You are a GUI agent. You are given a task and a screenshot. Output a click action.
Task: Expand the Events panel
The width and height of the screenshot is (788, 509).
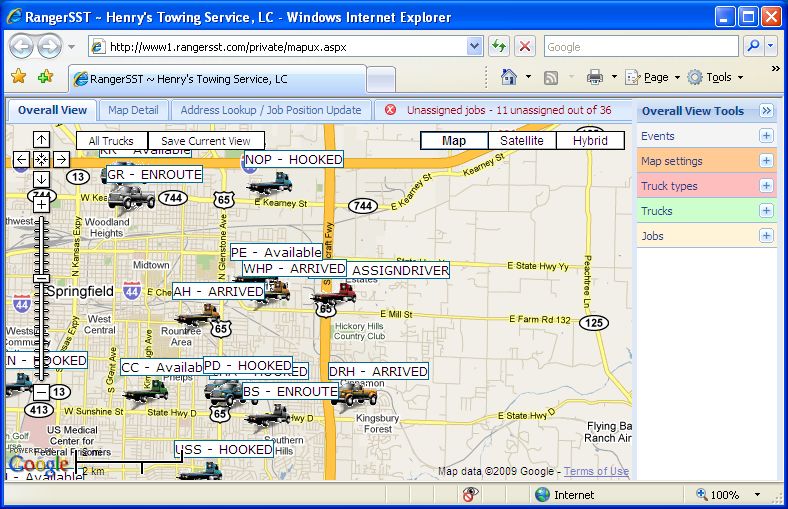(x=766, y=136)
